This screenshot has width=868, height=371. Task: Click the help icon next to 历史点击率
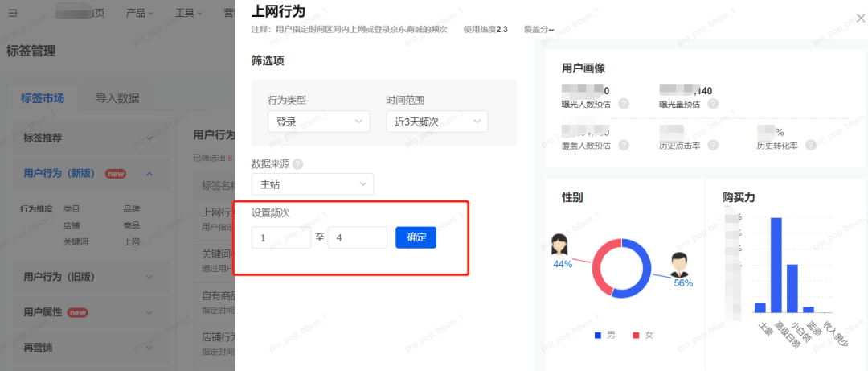coord(713,146)
